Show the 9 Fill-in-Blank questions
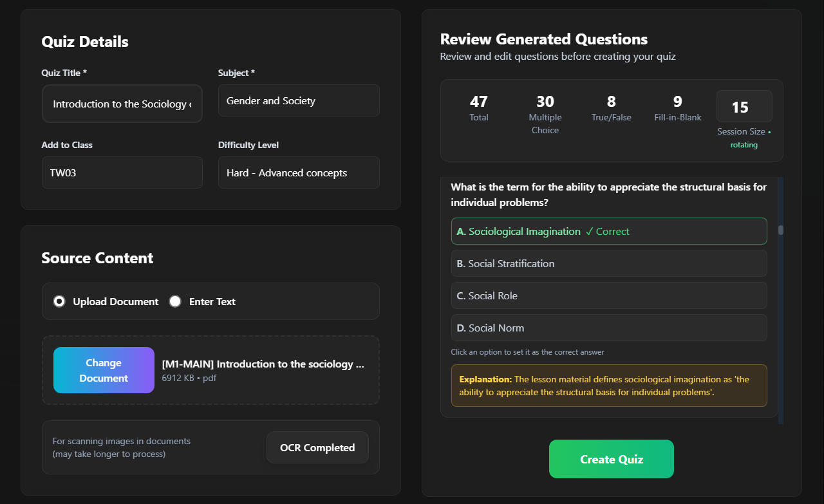Viewport: 824px width, 504px height. click(678, 108)
